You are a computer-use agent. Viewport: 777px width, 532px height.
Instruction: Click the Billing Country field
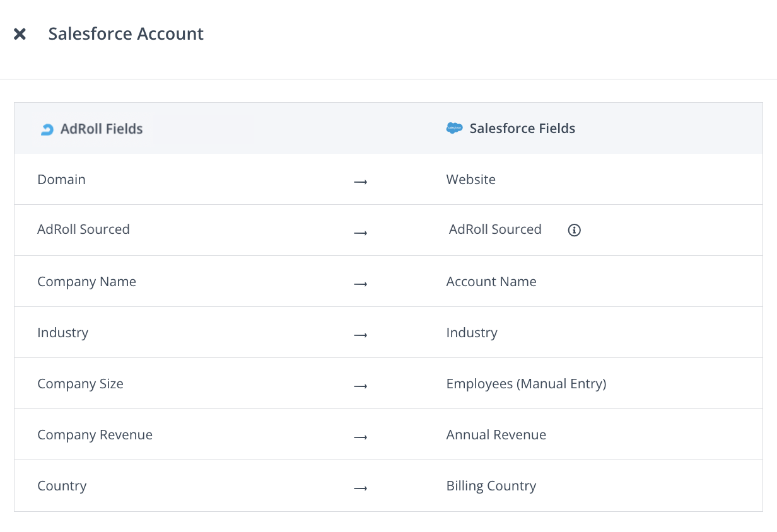[x=491, y=486]
